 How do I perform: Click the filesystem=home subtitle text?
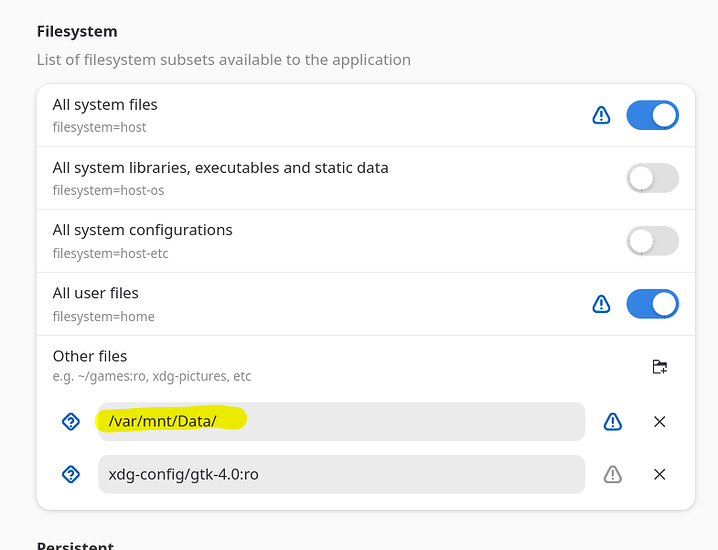[x=103, y=316]
